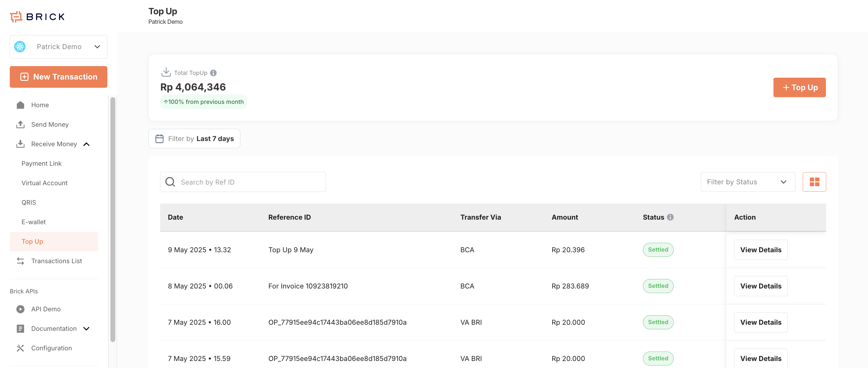Click the Total TopUp info icon
868x368 pixels.
click(x=213, y=73)
